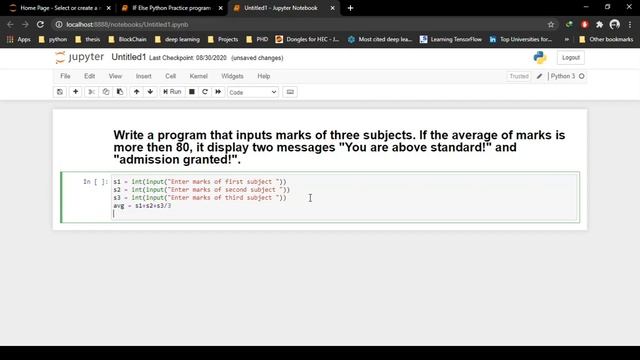The image size is (640, 360).
Task: Open the Chrome profile avatar
Action: (x=615, y=24)
